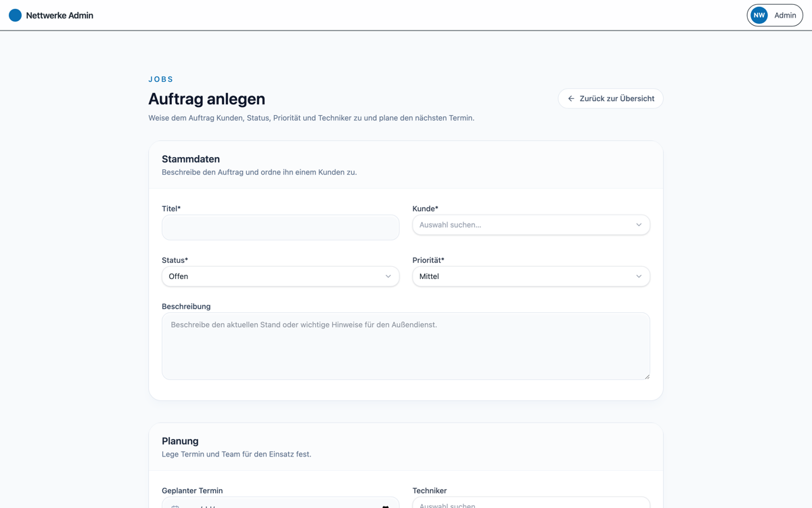This screenshot has height=508, width=812.
Task: Focus the Beschreibung text area
Action: (x=406, y=346)
